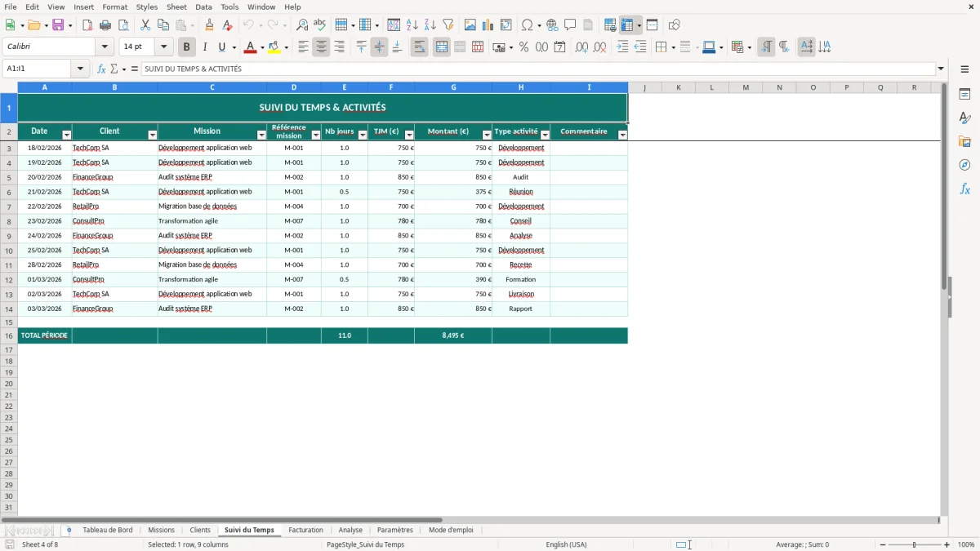This screenshot has height=551, width=980.
Task: Increase indent
Action: 622,47
